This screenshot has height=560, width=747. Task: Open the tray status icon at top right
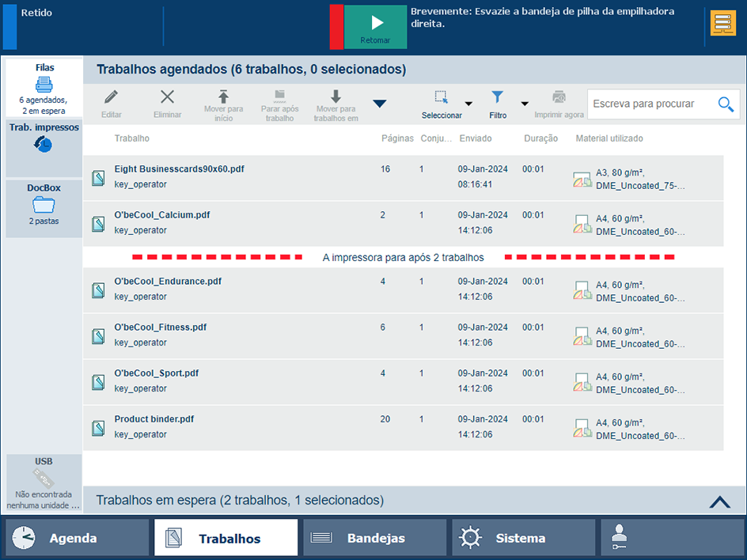(x=723, y=24)
